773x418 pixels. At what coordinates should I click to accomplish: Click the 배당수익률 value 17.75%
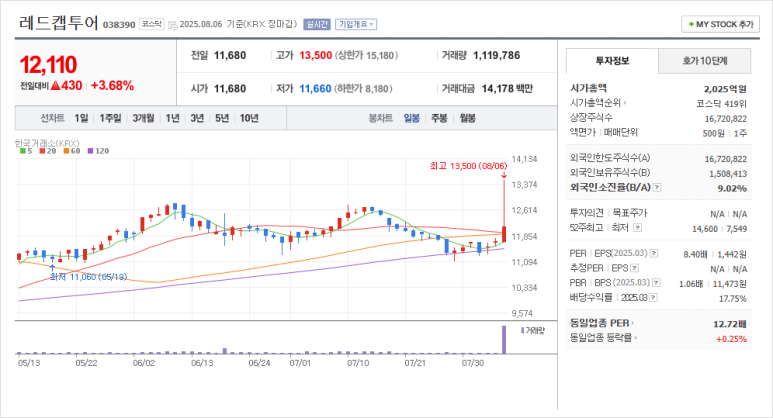(733, 299)
